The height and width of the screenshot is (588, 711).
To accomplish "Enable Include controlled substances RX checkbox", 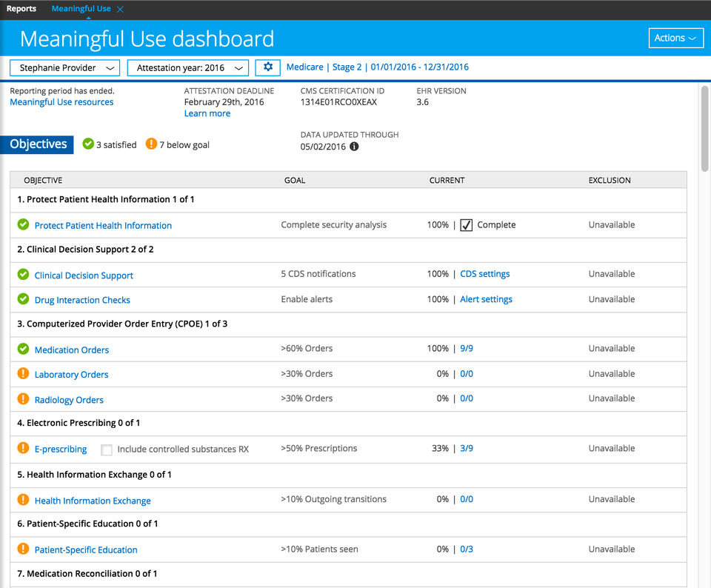I will [107, 450].
